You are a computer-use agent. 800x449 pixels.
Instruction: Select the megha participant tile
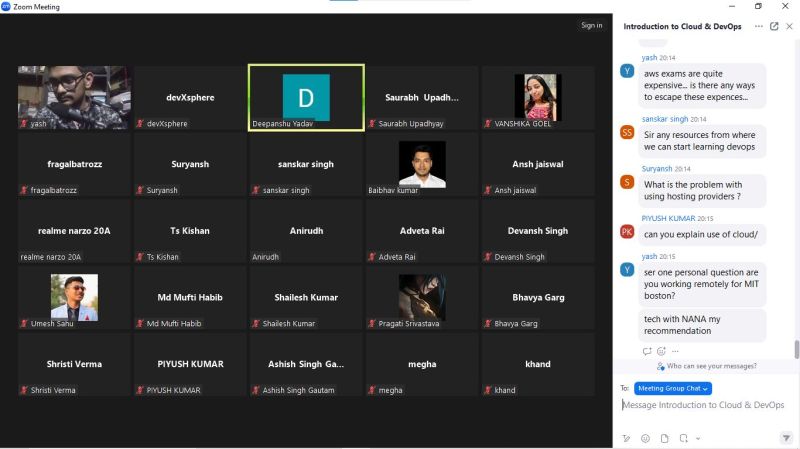[422, 364]
